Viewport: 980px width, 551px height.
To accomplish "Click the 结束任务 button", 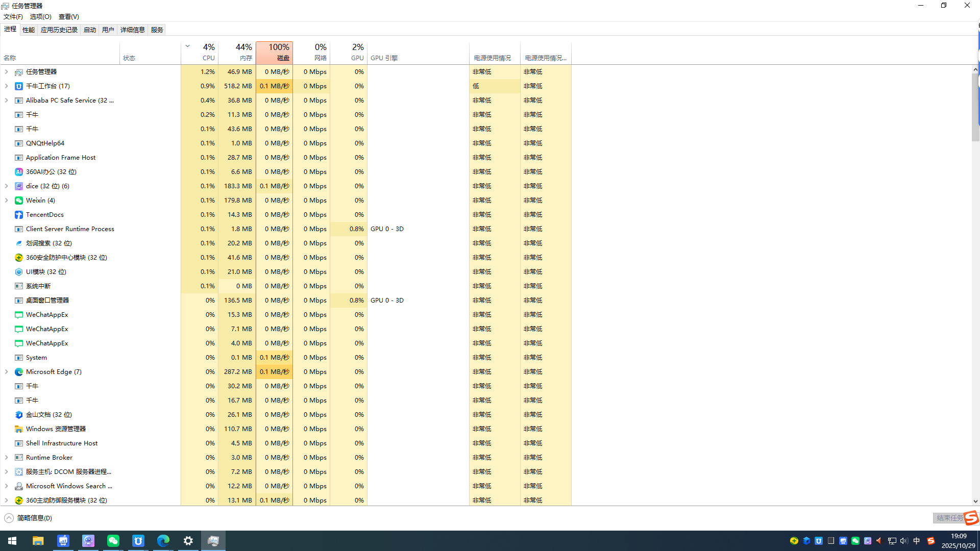I will point(950,518).
